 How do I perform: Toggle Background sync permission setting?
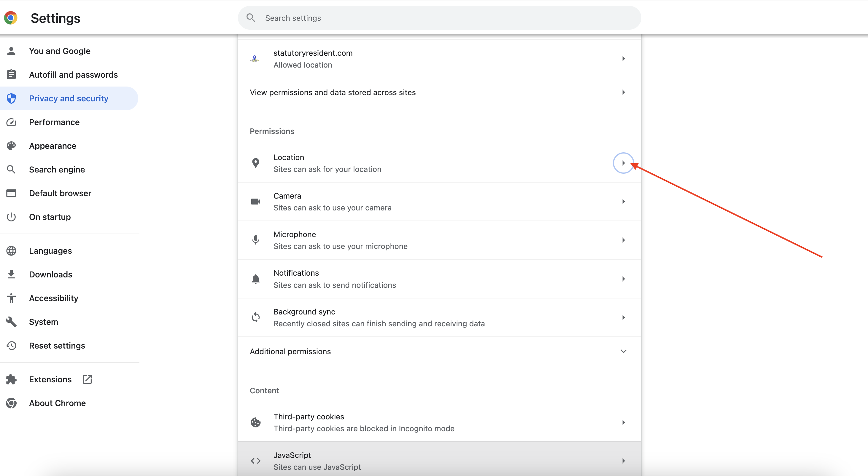pyautogui.click(x=624, y=317)
